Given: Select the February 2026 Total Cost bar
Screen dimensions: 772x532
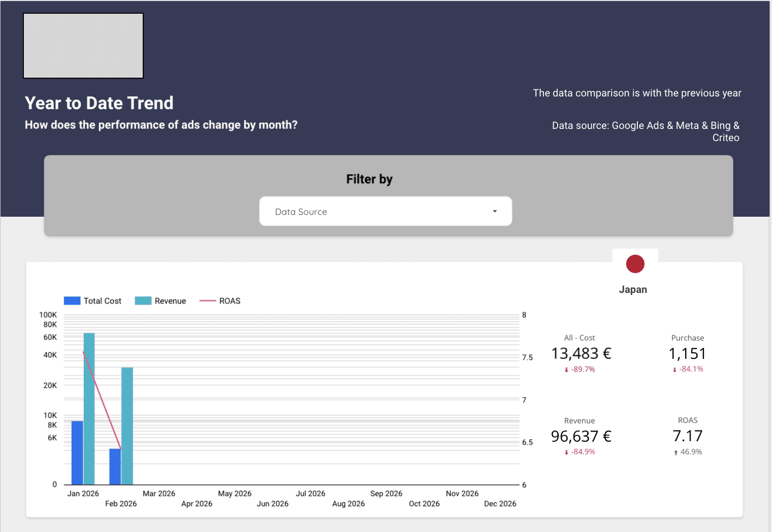Looking at the screenshot, I should [x=115, y=467].
